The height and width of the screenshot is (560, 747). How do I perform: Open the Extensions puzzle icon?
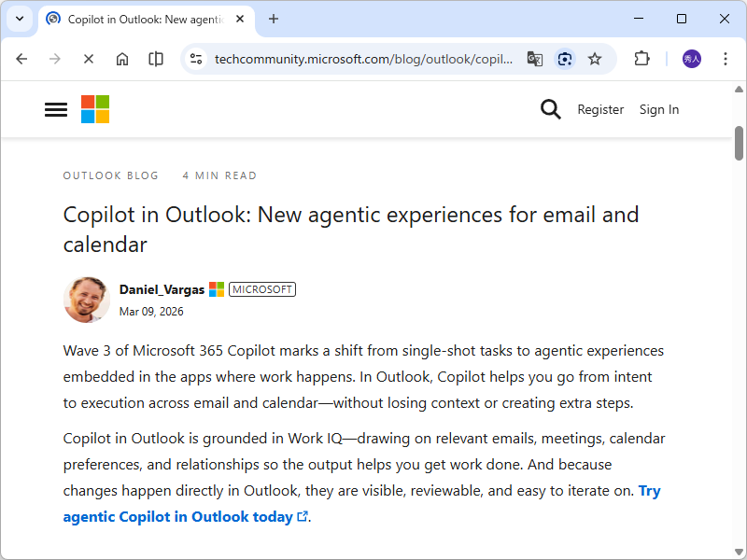click(641, 59)
